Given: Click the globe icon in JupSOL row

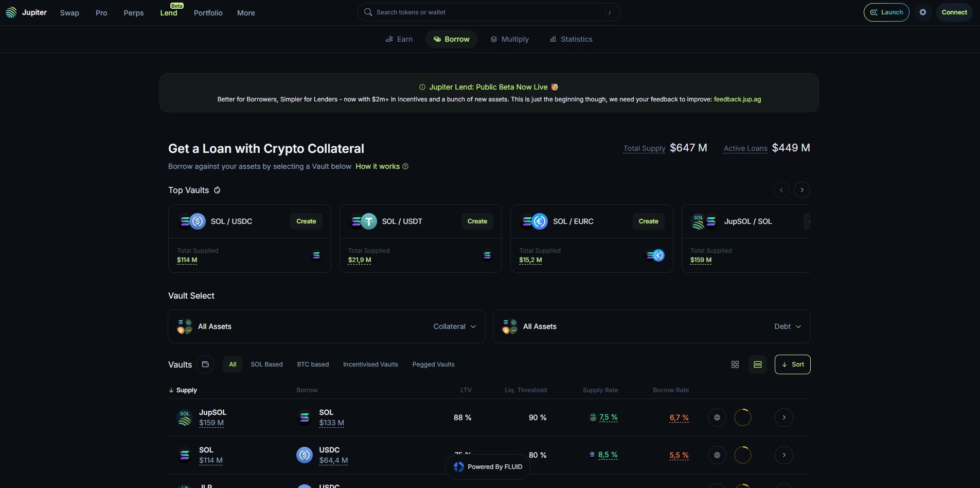Looking at the screenshot, I should 717,417.
